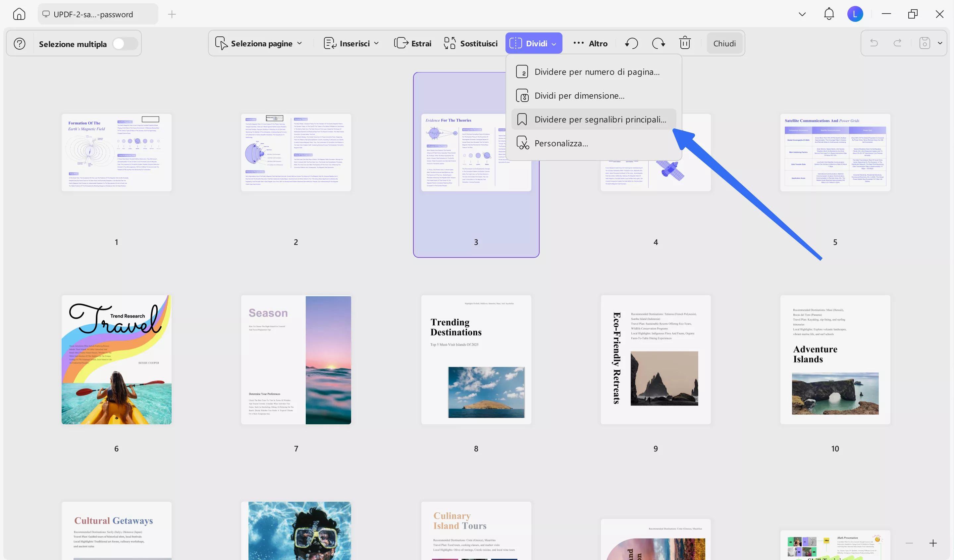Open the Altro more options

click(591, 43)
